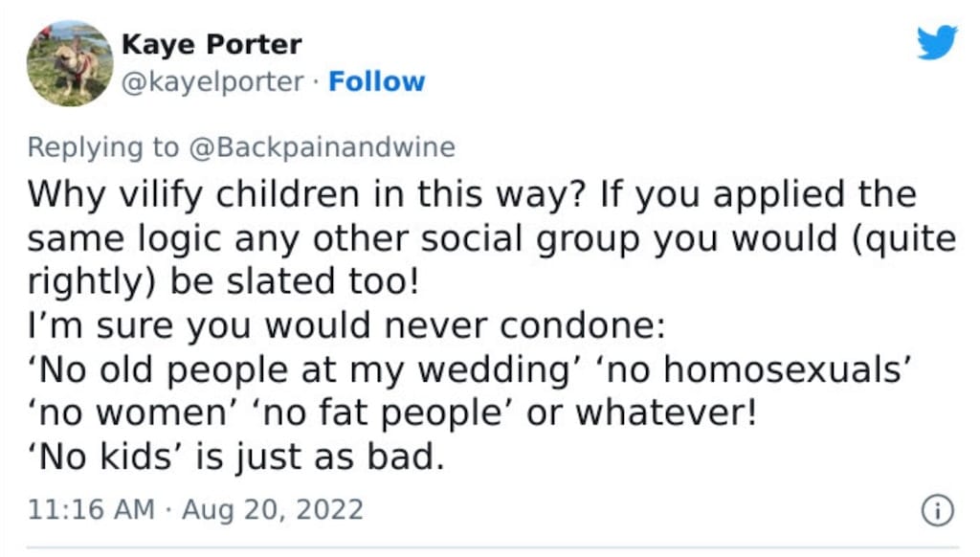Click the closing line 'No kids' is just as bad
The width and height of the screenshot is (980, 557).
pyautogui.click(x=236, y=457)
